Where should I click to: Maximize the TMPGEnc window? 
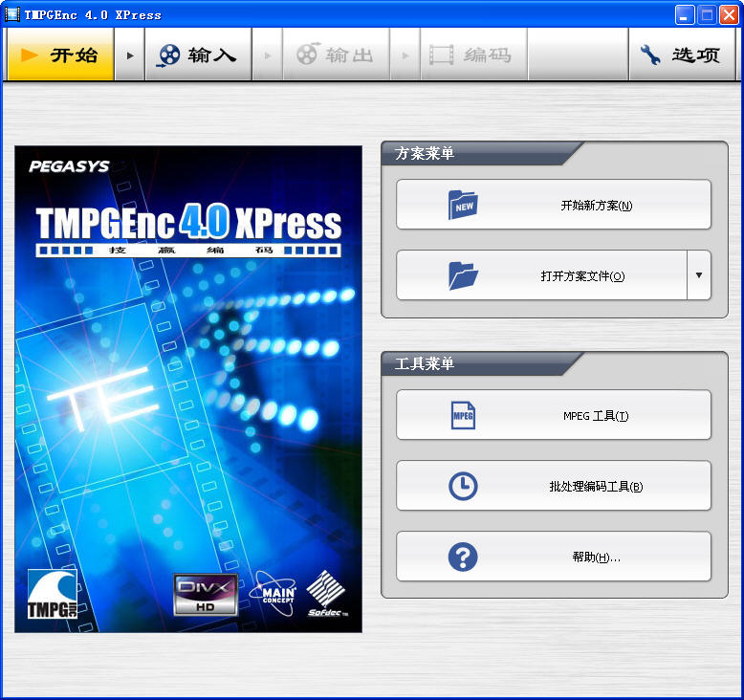707,14
